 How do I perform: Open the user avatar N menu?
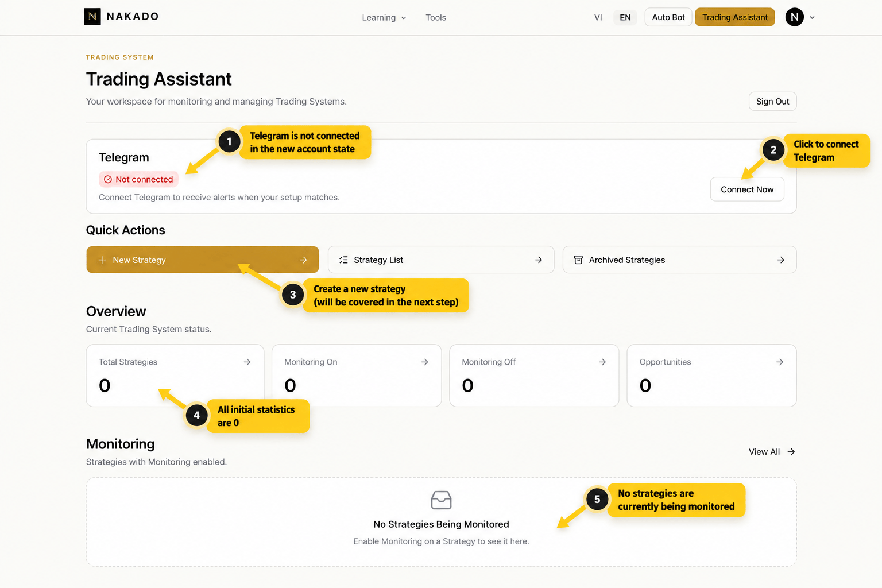(794, 17)
